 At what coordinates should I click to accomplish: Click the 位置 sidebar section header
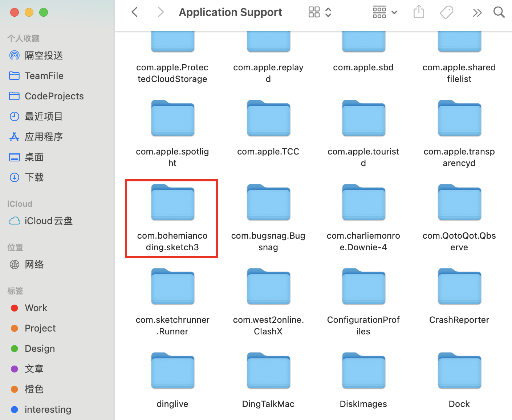point(15,247)
